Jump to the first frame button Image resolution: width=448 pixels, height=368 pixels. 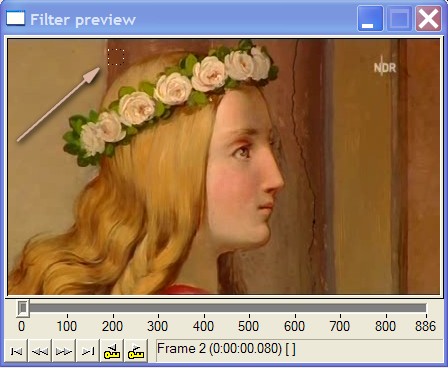pyautogui.click(x=16, y=351)
